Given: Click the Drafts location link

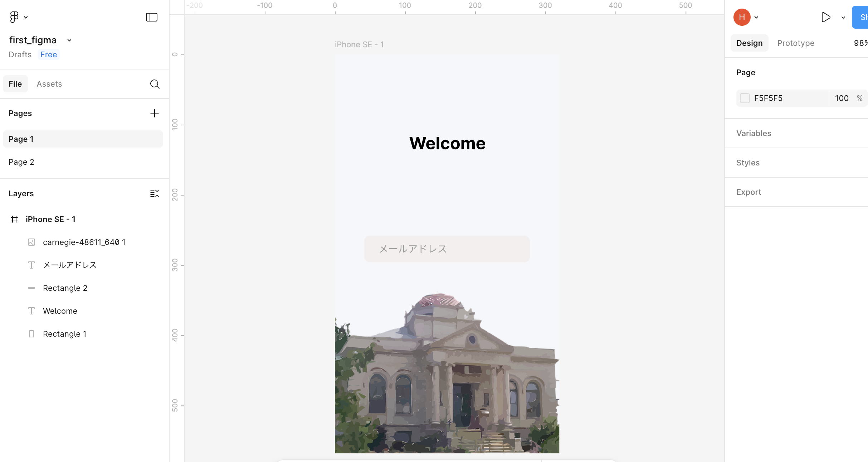Looking at the screenshot, I should pos(20,54).
